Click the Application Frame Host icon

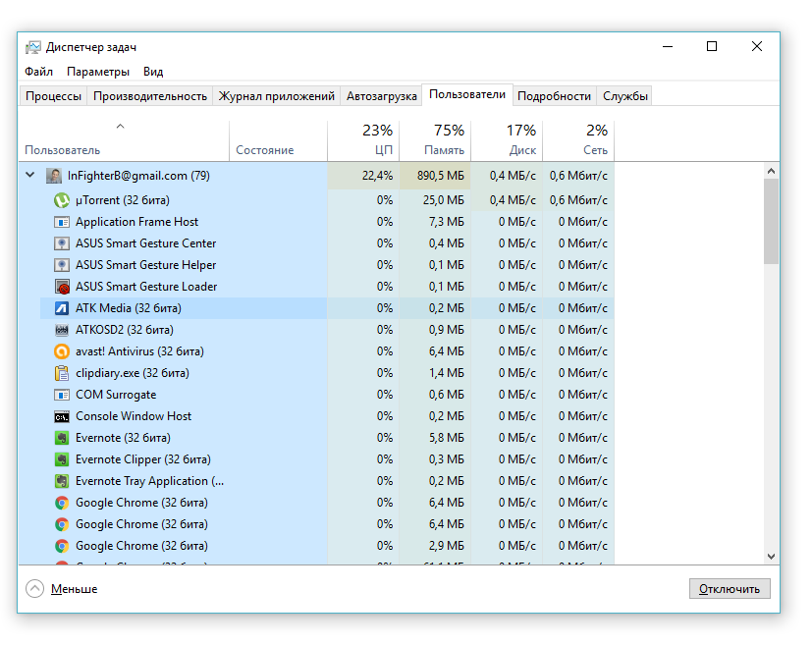(x=62, y=222)
